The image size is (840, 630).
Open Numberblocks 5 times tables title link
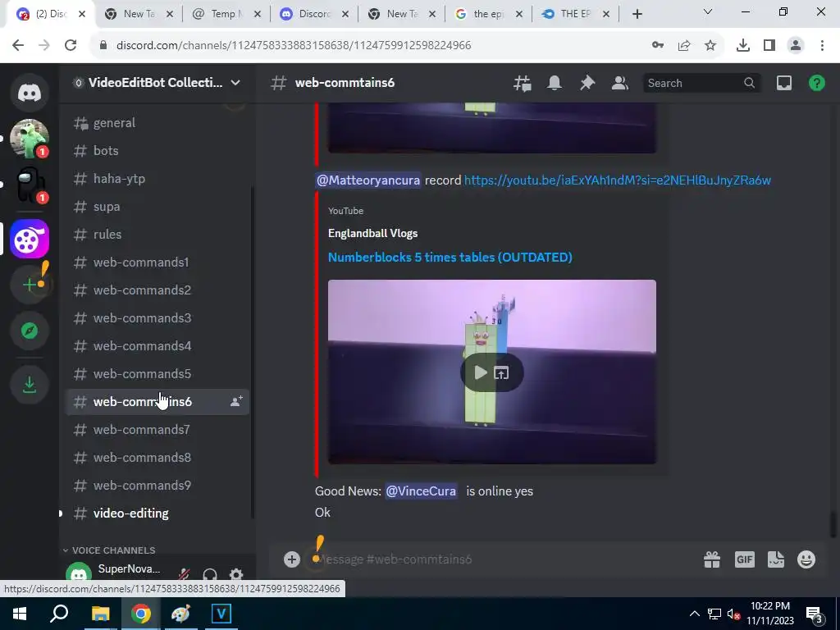point(450,257)
